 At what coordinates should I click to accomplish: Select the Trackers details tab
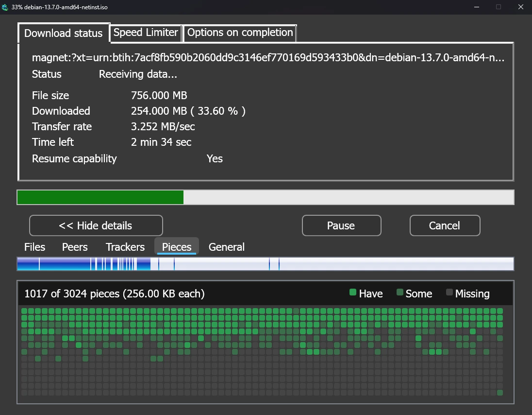tap(125, 247)
